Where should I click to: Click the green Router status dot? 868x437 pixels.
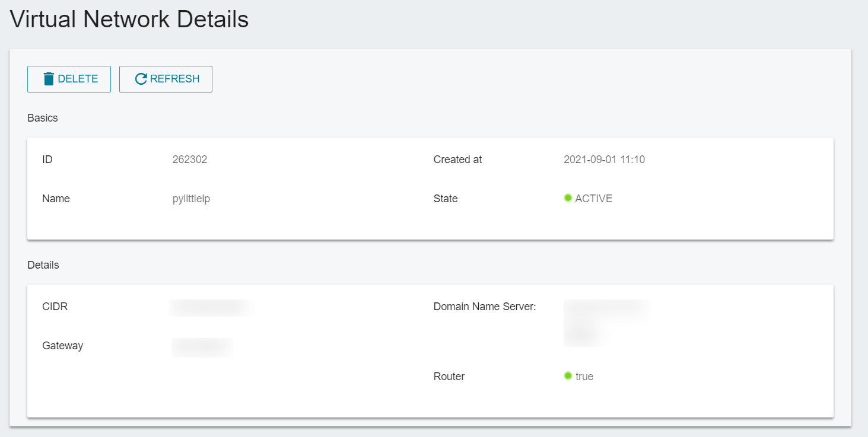pos(568,376)
